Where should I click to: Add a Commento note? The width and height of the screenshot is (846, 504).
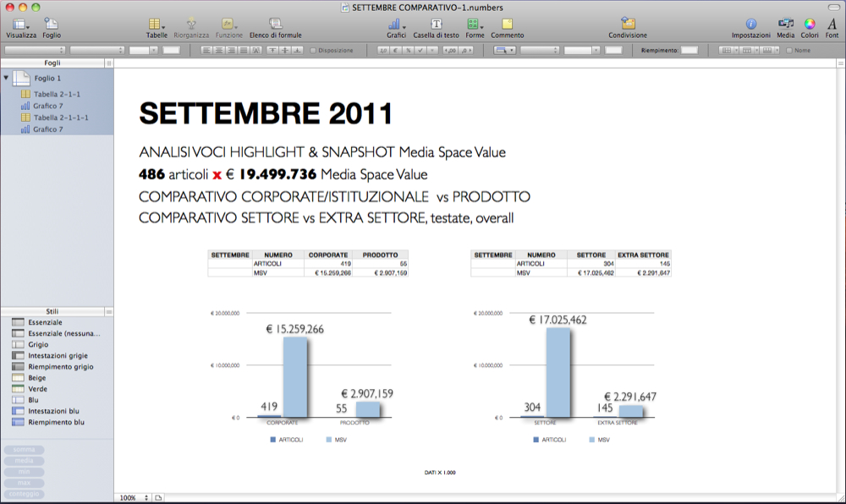(x=507, y=25)
